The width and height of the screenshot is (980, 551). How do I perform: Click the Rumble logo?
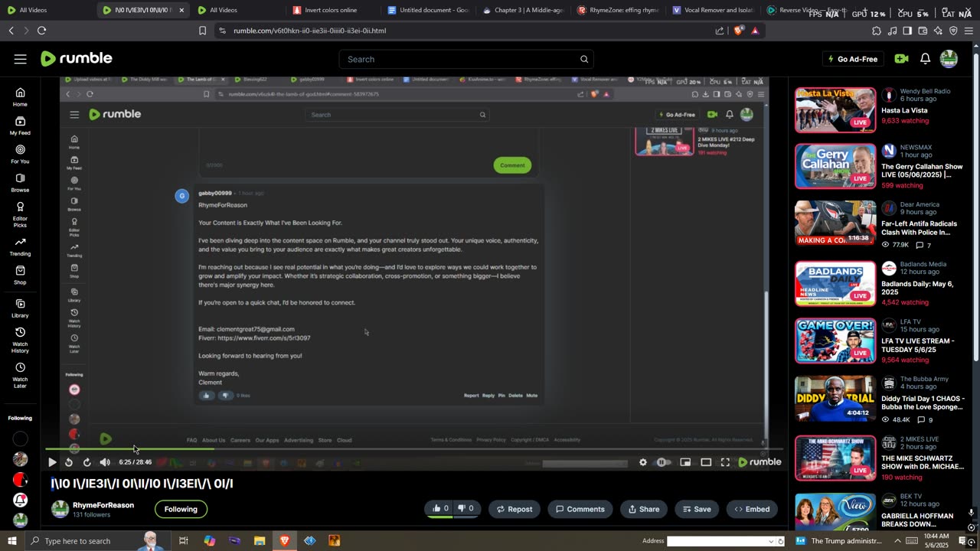tap(77, 59)
